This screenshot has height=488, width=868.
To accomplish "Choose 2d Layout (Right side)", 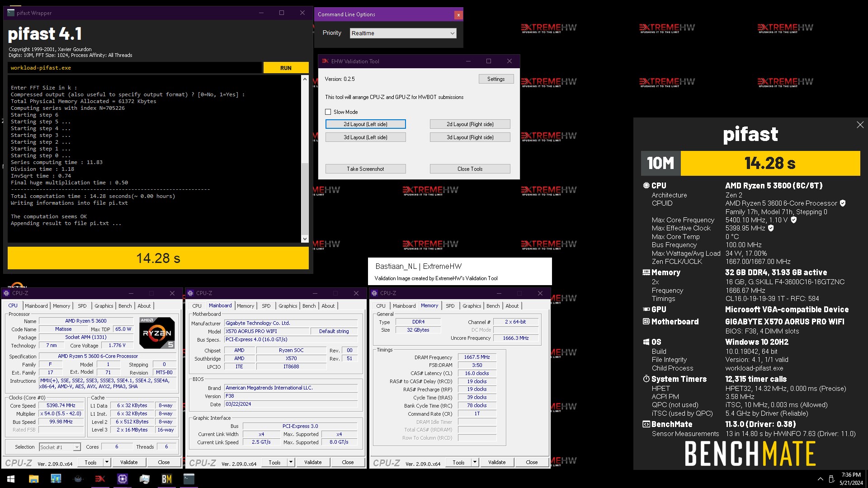I will tap(470, 124).
